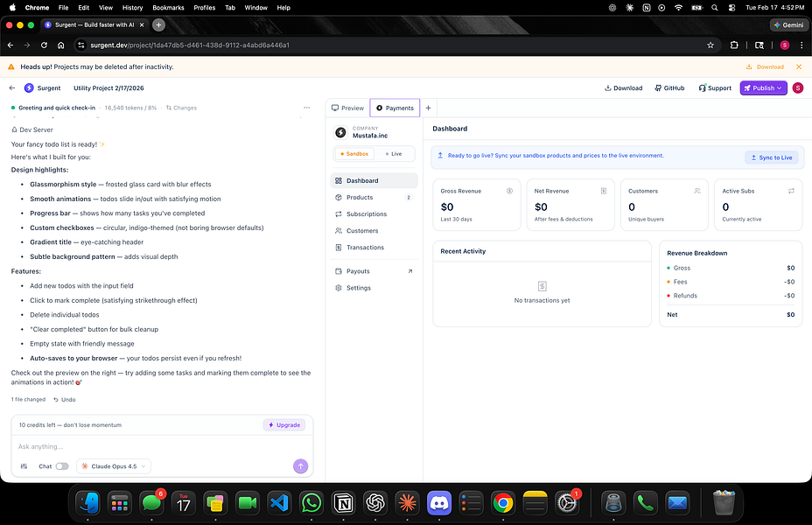Open Mustafa.inc company switcher

(x=374, y=132)
